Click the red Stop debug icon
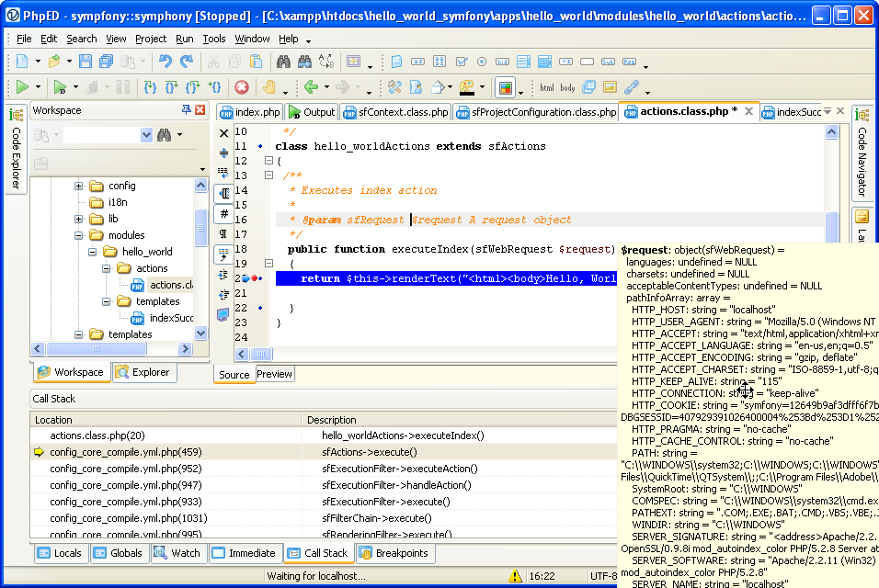Screen dimensions: 879x588 click(x=242, y=87)
